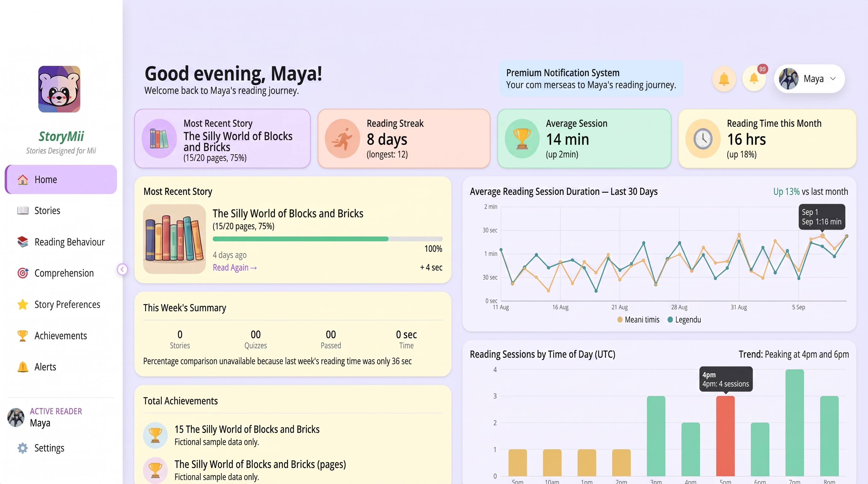Image resolution: width=868 pixels, height=484 pixels.
Task: Click the '0 sec Time' weekly summary stat
Action: tap(406, 339)
